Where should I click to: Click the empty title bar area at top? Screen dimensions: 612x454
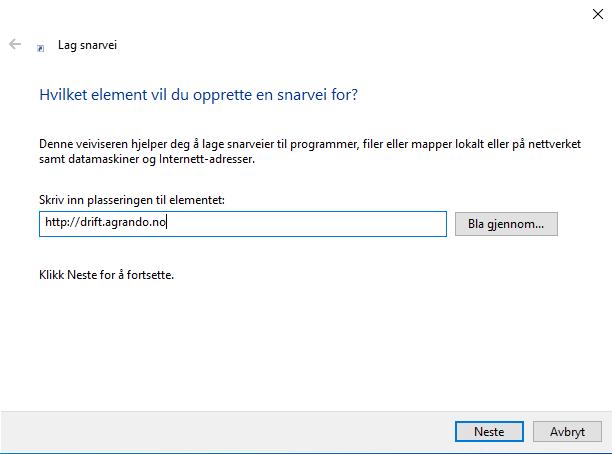coord(300,13)
